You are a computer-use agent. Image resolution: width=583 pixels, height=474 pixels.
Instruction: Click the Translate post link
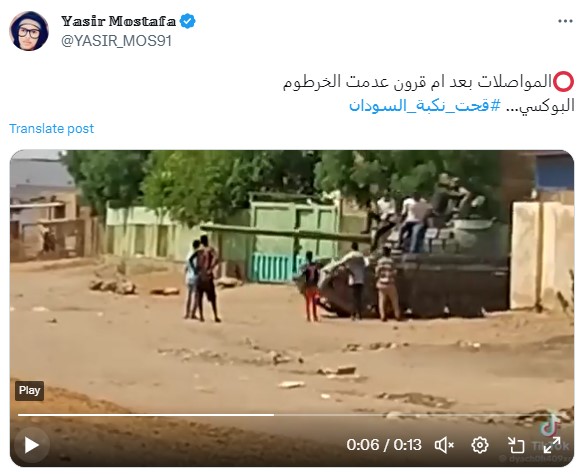coord(51,129)
